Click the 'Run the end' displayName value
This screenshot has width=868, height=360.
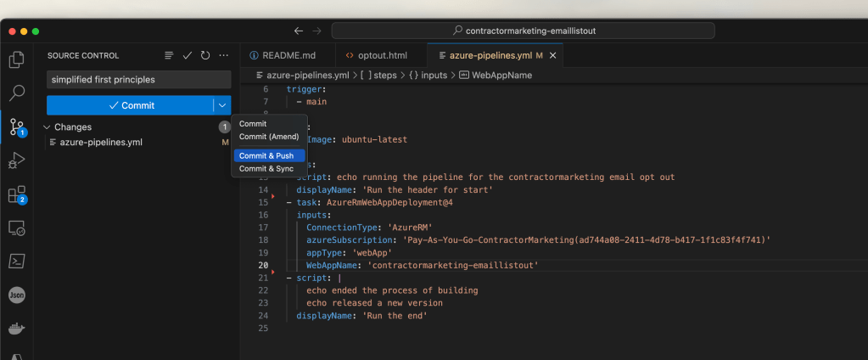click(395, 316)
